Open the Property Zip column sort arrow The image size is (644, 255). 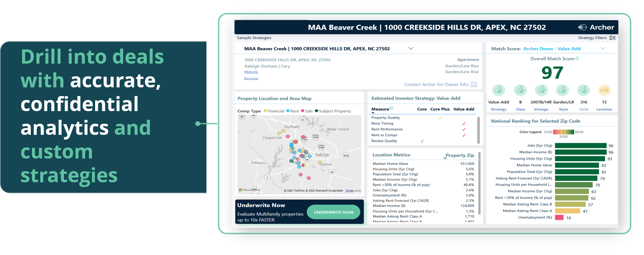click(x=445, y=159)
